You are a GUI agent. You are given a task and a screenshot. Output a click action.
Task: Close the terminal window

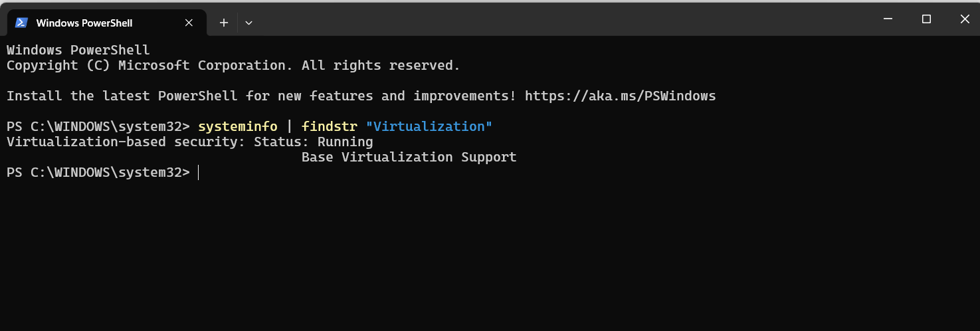point(965,19)
